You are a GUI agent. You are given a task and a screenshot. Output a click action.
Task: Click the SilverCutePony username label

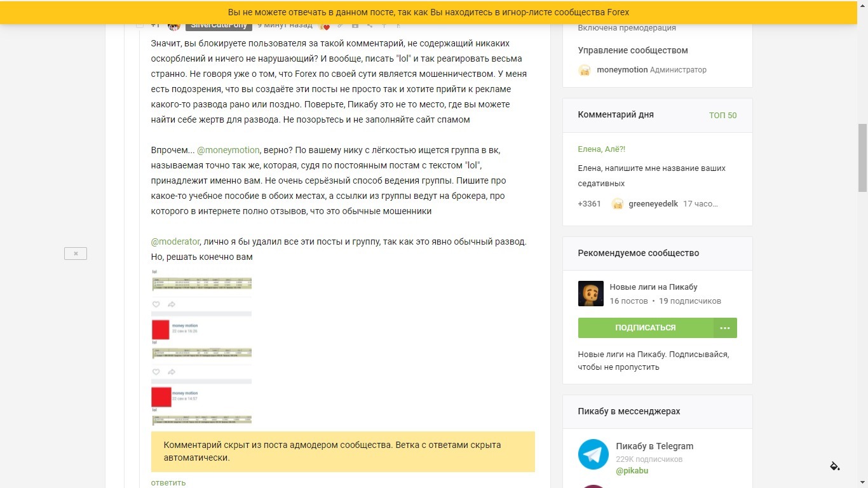pyautogui.click(x=219, y=25)
